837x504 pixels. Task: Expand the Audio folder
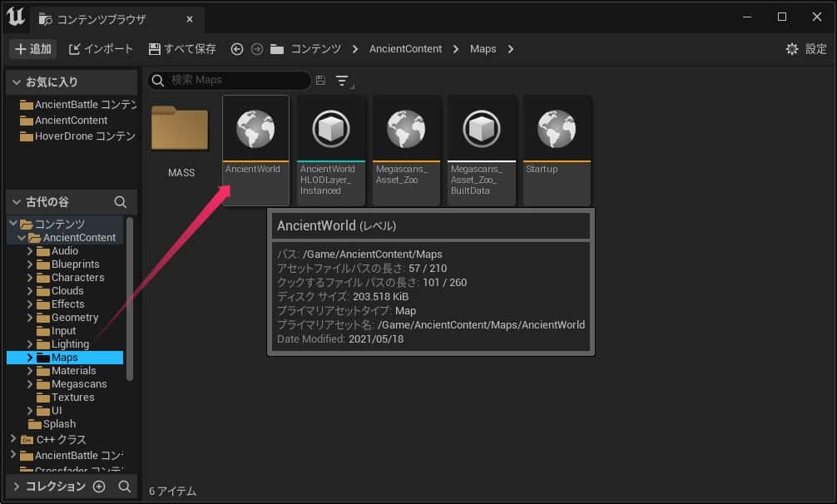point(30,250)
